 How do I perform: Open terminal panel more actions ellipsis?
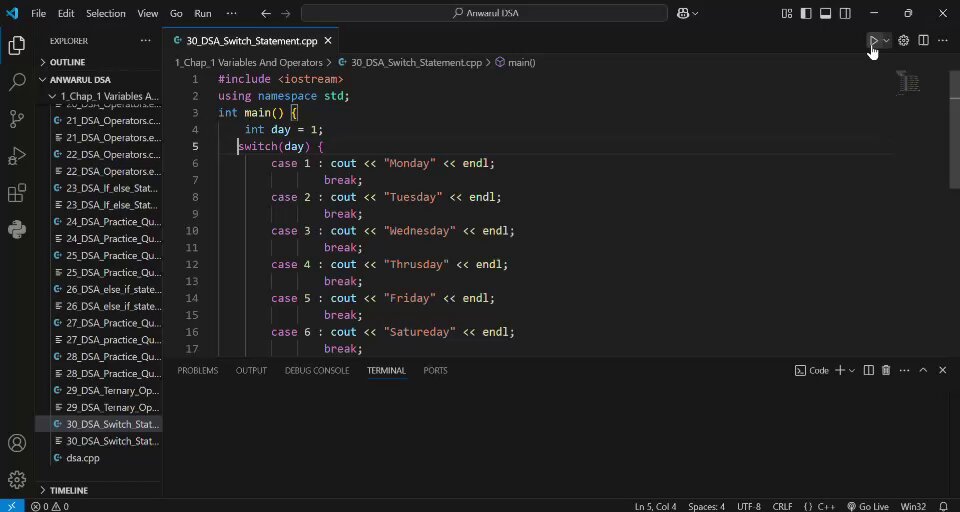[904, 370]
